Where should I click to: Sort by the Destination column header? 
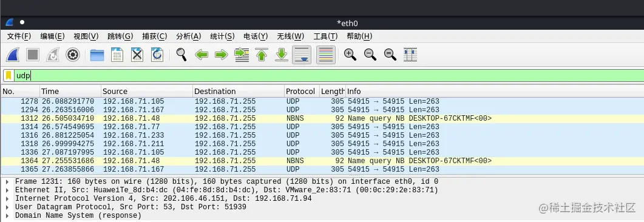[238, 91]
